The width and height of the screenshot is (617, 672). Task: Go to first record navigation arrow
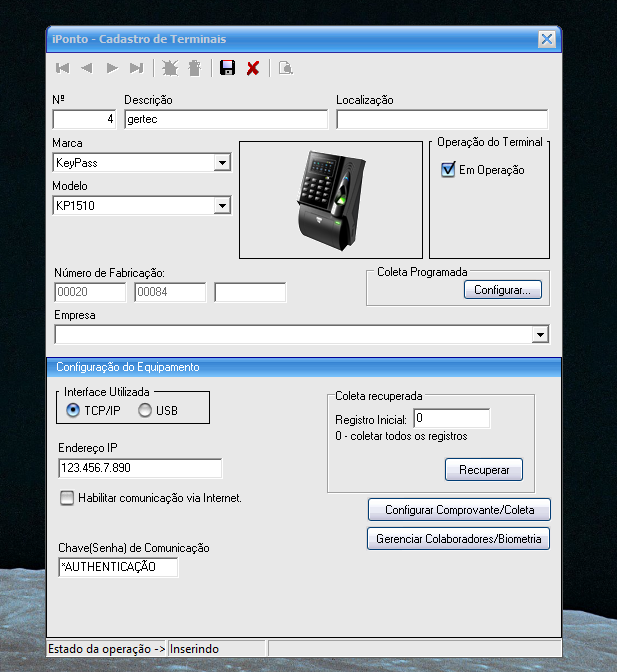click(62, 68)
